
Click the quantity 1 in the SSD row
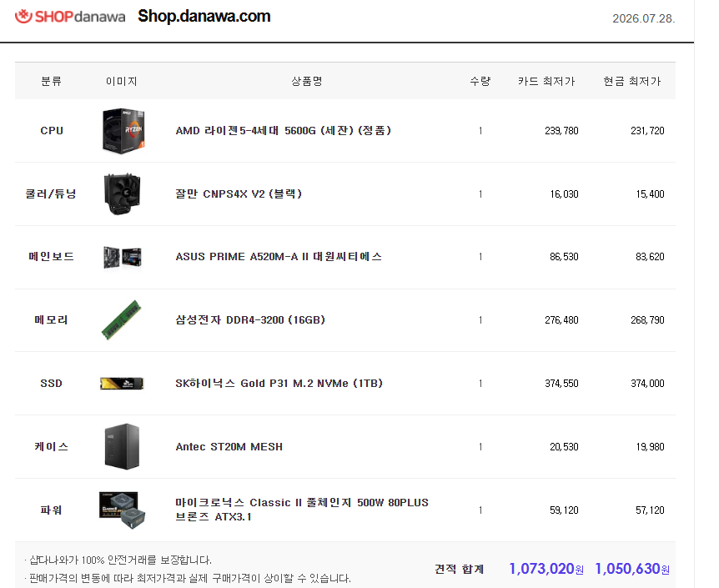coord(480,384)
